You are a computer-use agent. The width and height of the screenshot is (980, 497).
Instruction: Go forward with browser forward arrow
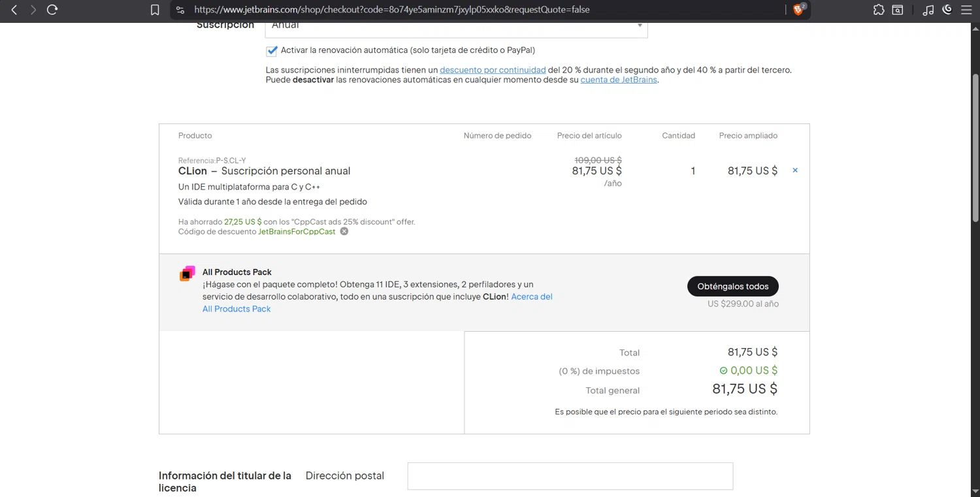(33, 10)
